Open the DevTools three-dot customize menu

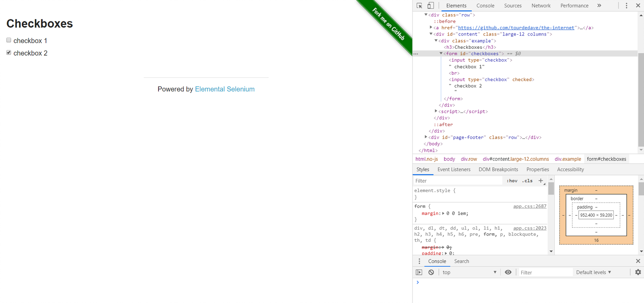coord(626,6)
